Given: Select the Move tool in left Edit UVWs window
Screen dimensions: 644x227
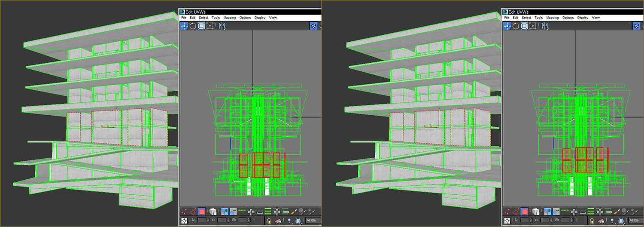Looking at the screenshot, I should (184, 26).
